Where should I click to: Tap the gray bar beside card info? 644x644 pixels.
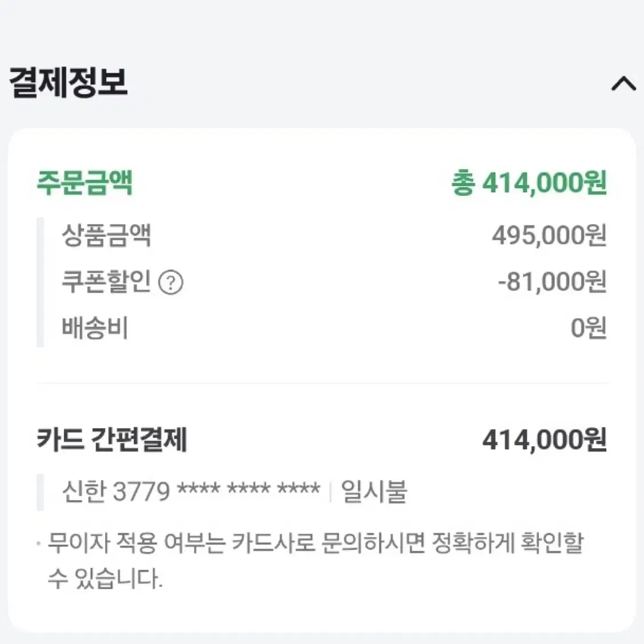click(x=40, y=492)
